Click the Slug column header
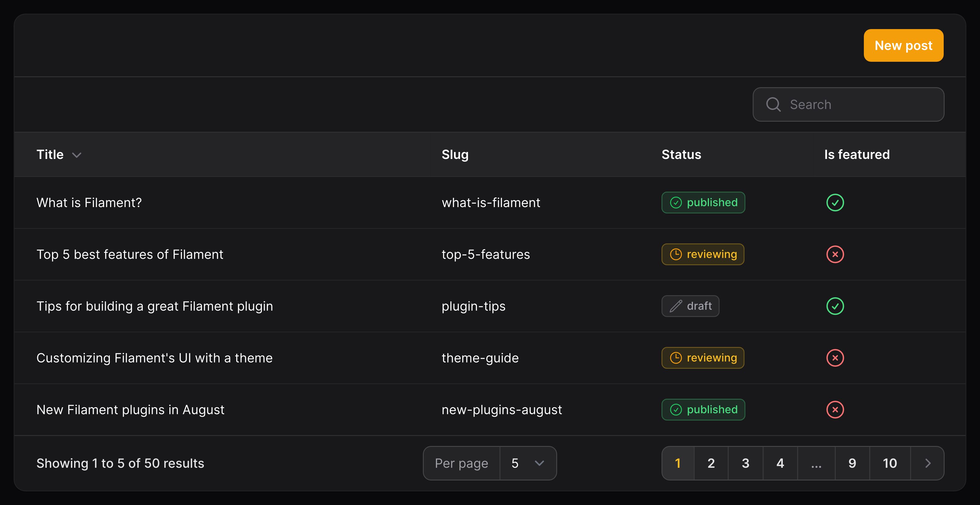Image resolution: width=980 pixels, height=505 pixels. [x=455, y=155]
